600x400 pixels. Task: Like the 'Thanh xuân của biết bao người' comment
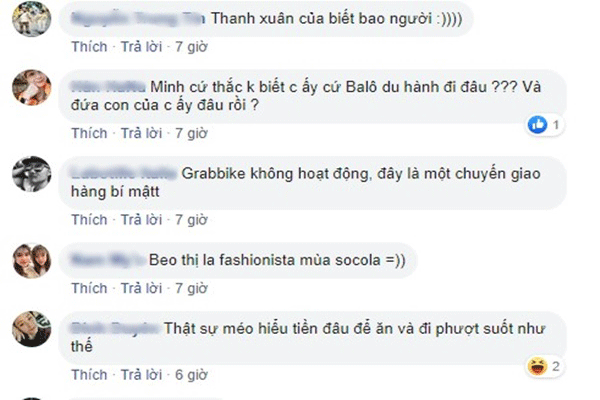(90, 47)
